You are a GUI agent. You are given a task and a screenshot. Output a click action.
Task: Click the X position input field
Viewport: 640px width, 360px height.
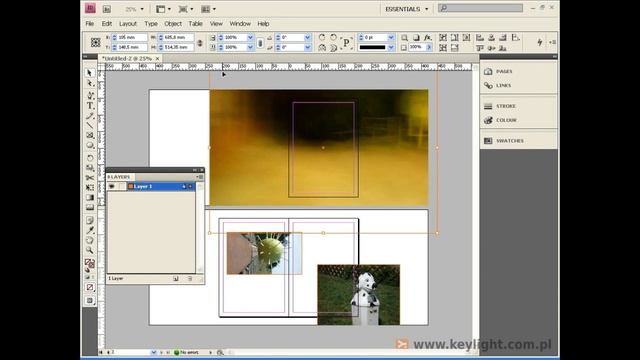tap(132, 37)
